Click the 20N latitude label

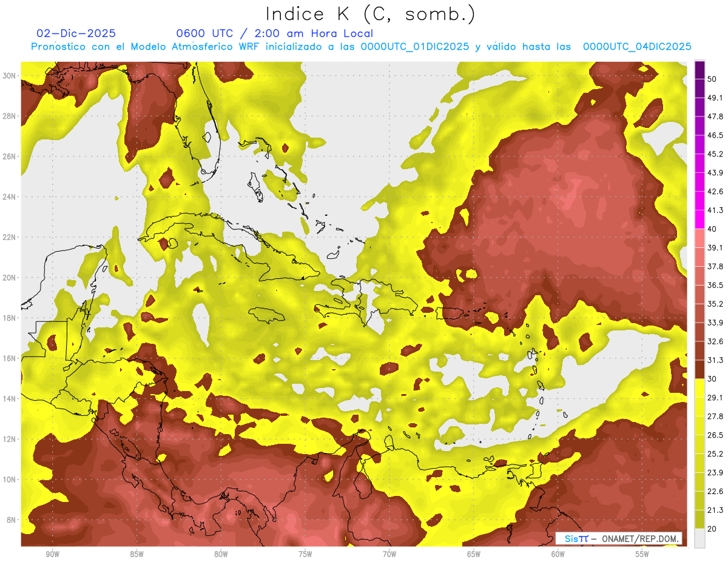pos(10,278)
